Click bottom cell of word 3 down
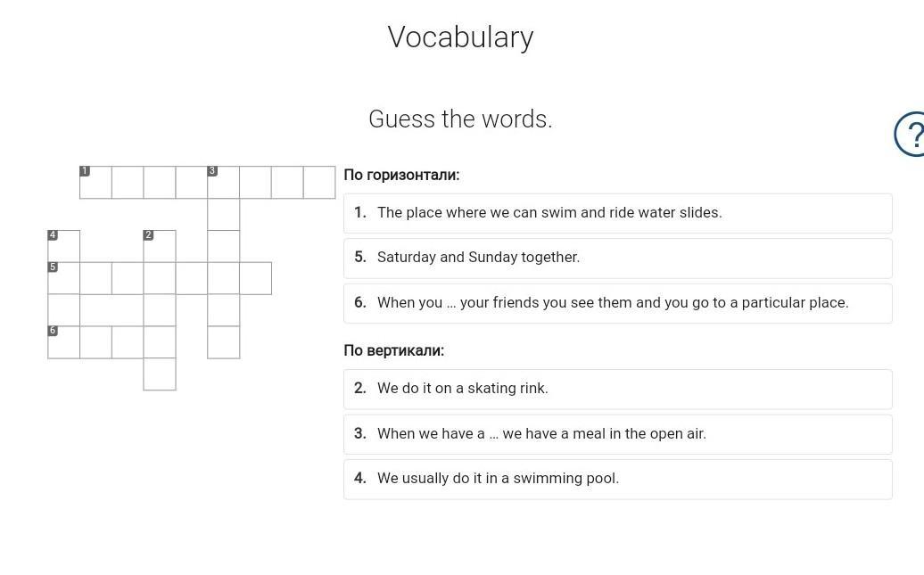The width and height of the screenshot is (924, 575). tap(223, 342)
